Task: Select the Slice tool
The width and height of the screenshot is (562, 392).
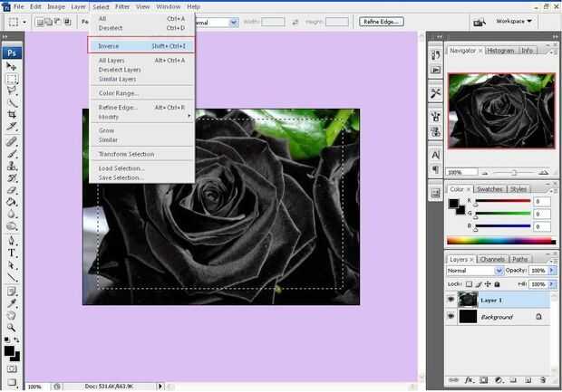Action: tap(12, 127)
